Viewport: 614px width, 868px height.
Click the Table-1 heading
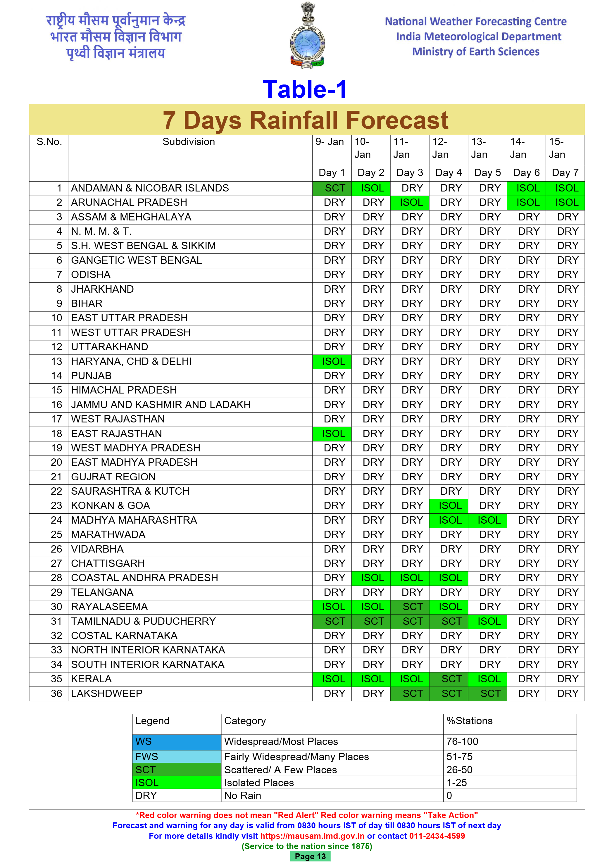[305, 89]
